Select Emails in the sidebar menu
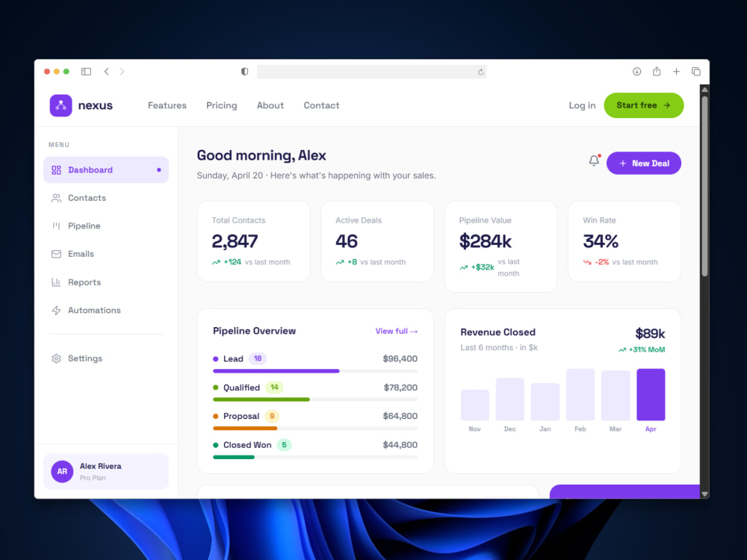The image size is (747, 560). pyautogui.click(x=106, y=254)
